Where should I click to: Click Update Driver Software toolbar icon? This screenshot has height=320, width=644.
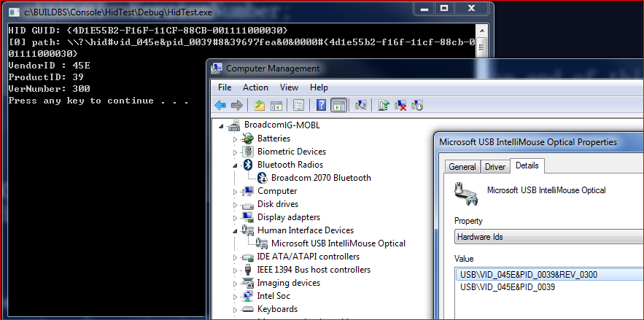pyautogui.click(x=384, y=106)
